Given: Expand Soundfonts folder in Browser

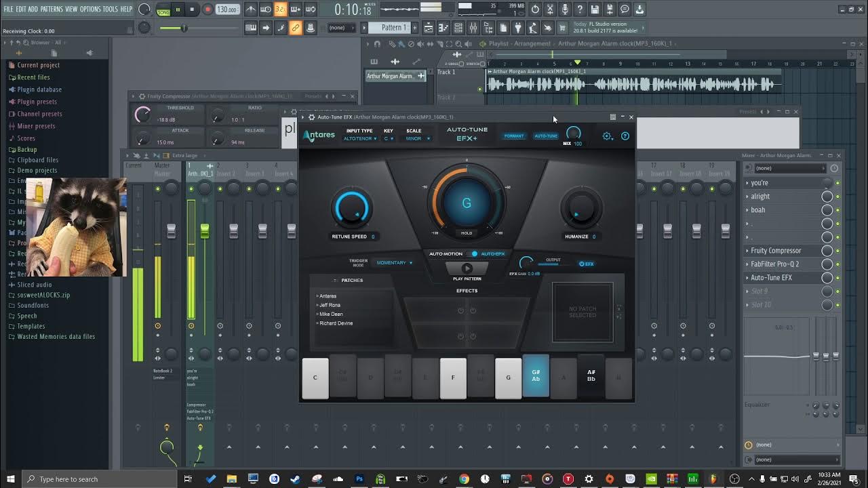Looking at the screenshot, I should (33, 306).
